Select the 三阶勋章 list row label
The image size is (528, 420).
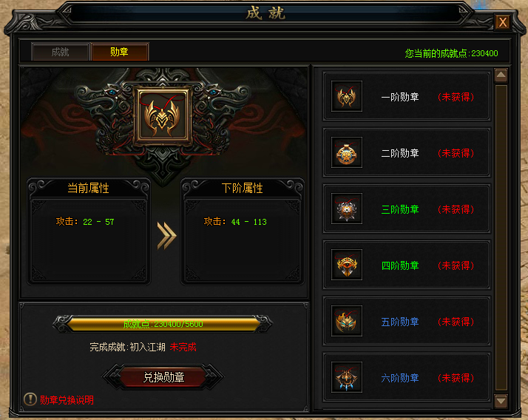click(x=400, y=209)
